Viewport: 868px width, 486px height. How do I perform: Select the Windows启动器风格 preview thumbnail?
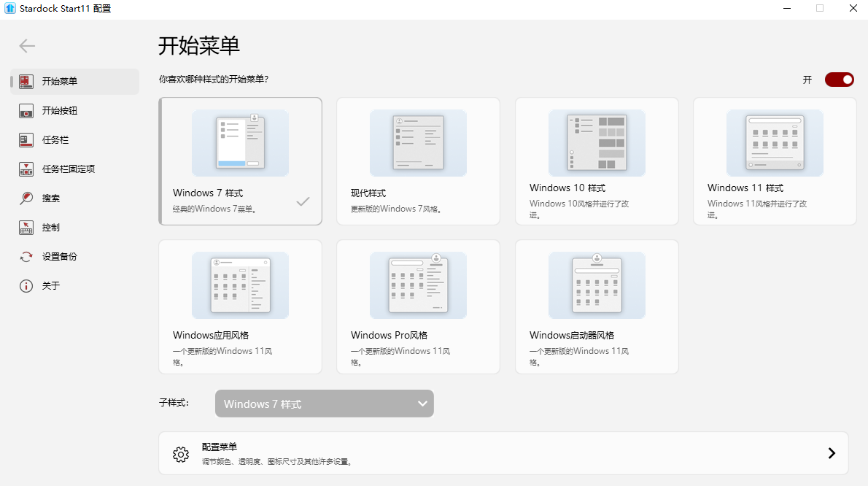click(x=597, y=285)
